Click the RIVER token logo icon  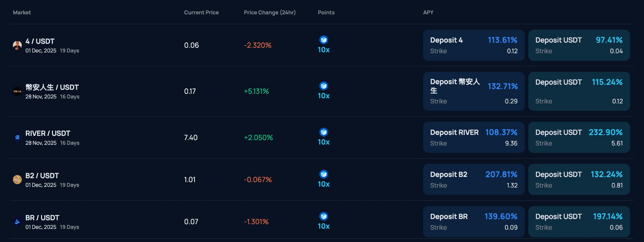click(17, 137)
